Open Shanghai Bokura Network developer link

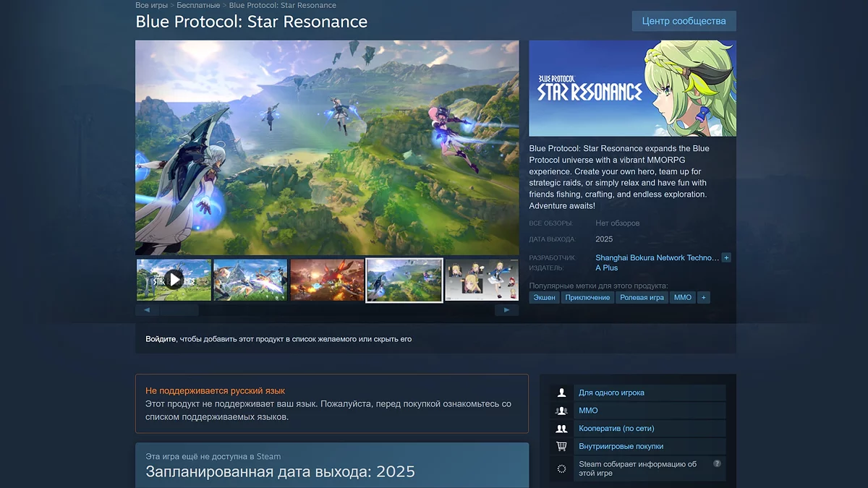pyautogui.click(x=657, y=257)
